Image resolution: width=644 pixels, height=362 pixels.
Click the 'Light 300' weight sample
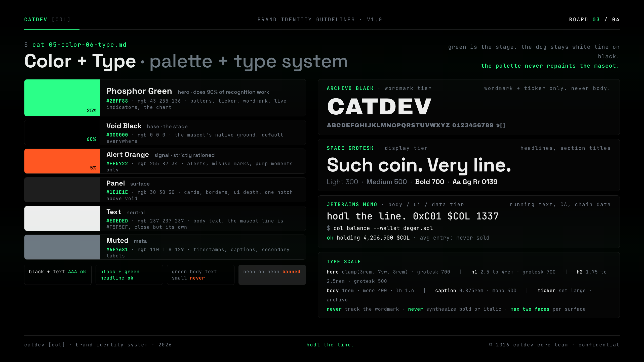(x=342, y=182)
